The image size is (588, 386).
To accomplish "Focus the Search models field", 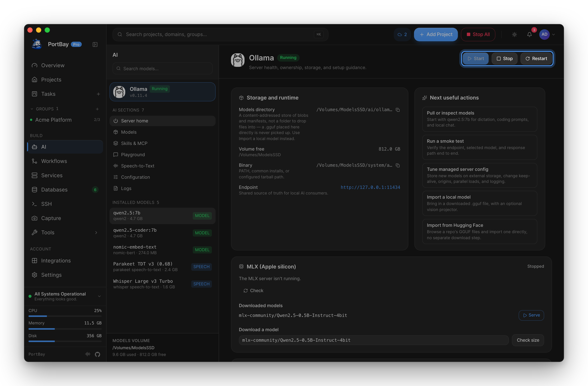I will [x=162, y=69].
